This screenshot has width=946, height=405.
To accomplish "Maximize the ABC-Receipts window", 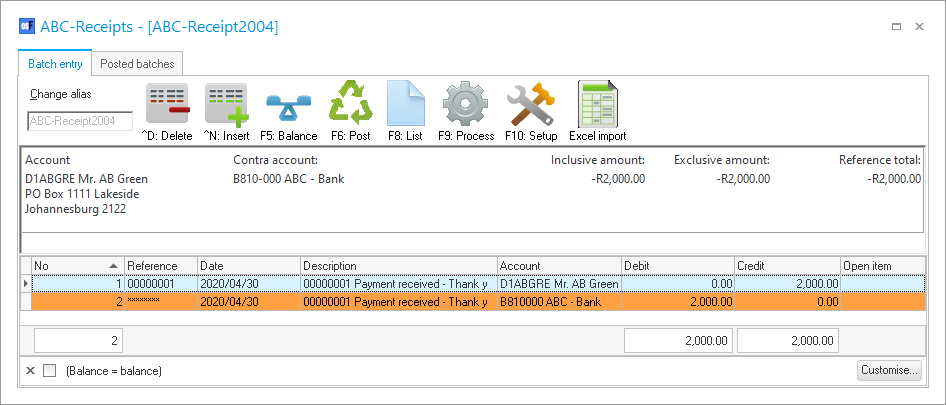I will [x=896, y=27].
